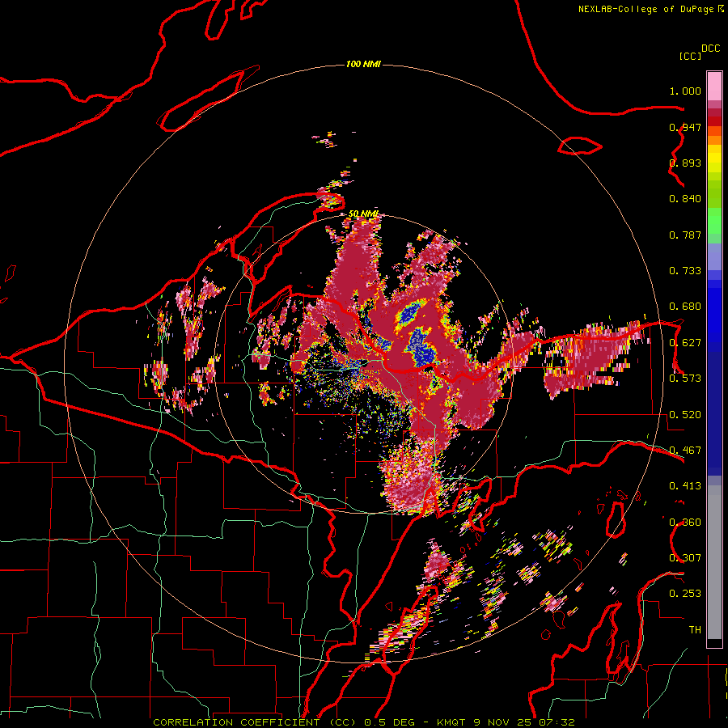Select the 0.947 legend value
Image resolution: width=728 pixels, height=728 pixels.
coord(685,127)
